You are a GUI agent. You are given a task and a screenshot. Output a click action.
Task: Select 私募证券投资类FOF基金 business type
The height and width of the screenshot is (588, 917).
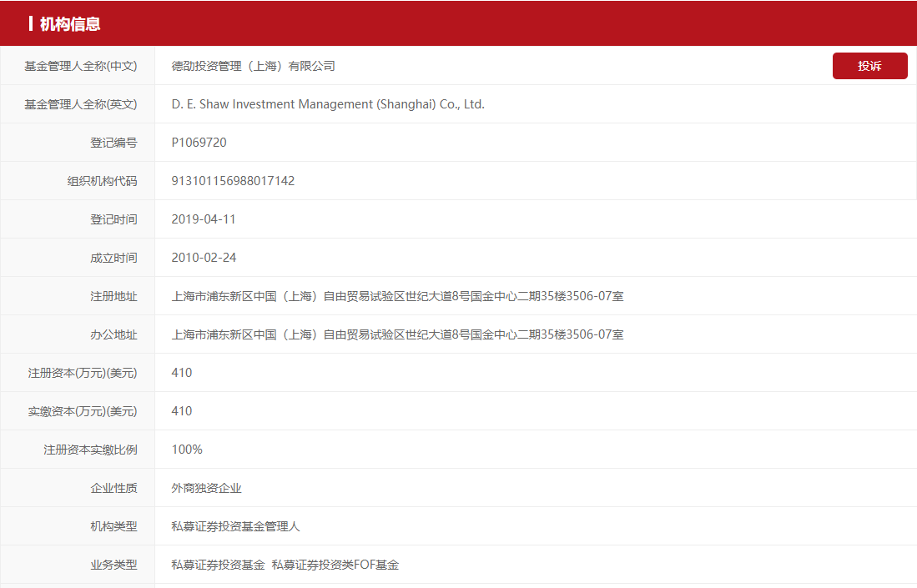(335, 565)
